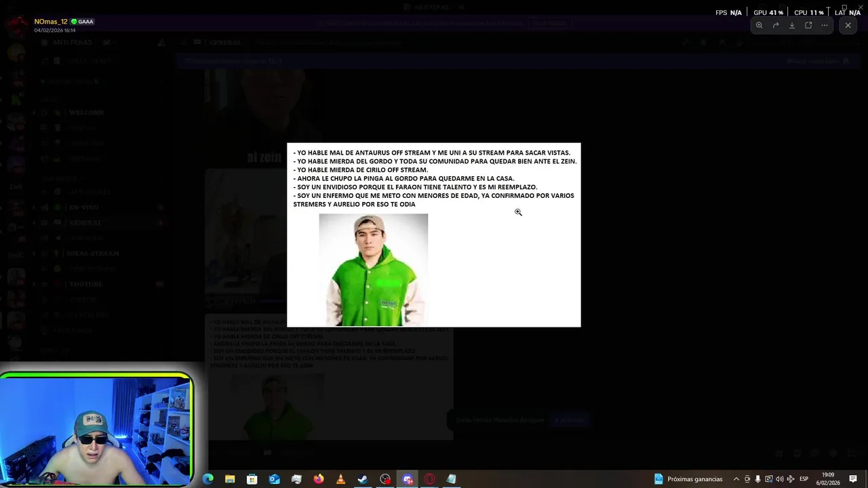Click the photo of man in green jacket
The width and height of the screenshot is (868, 488).
click(374, 270)
